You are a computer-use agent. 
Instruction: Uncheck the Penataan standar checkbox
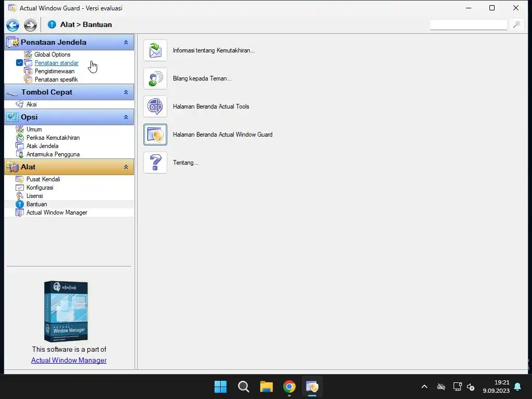pyautogui.click(x=19, y=63)
